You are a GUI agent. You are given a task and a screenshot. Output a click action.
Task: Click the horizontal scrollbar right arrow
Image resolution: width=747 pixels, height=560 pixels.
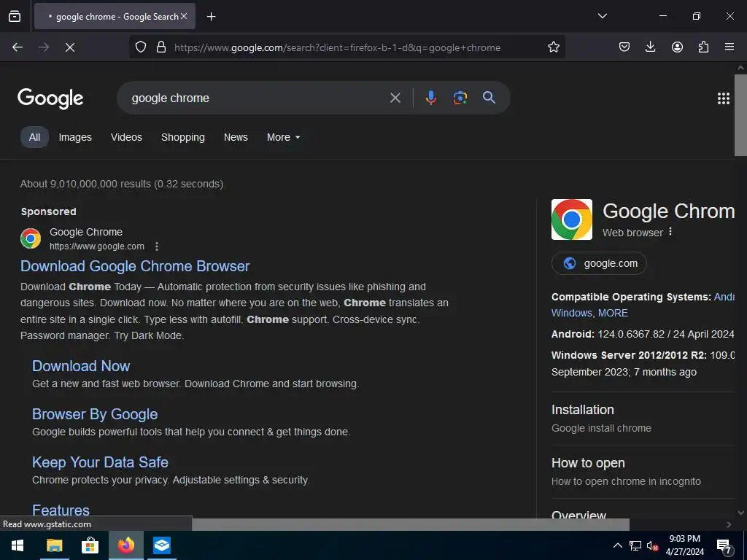click(x=729, y=524)
